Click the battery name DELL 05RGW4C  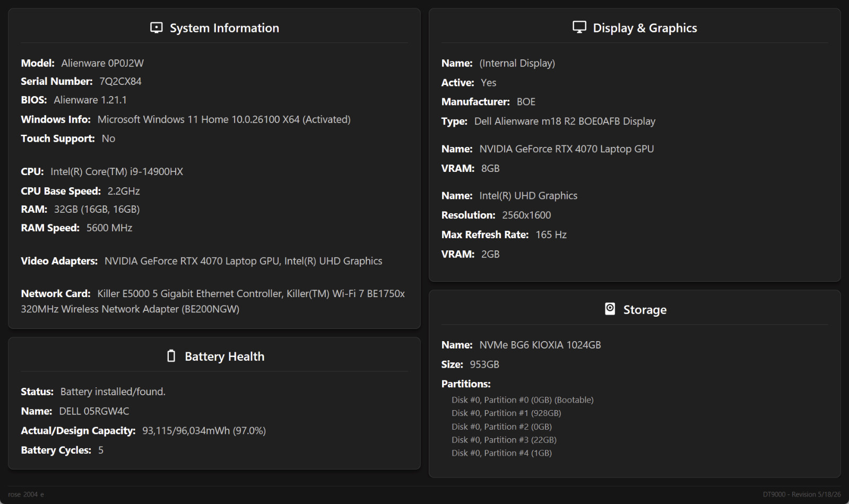tap(94, 411)
